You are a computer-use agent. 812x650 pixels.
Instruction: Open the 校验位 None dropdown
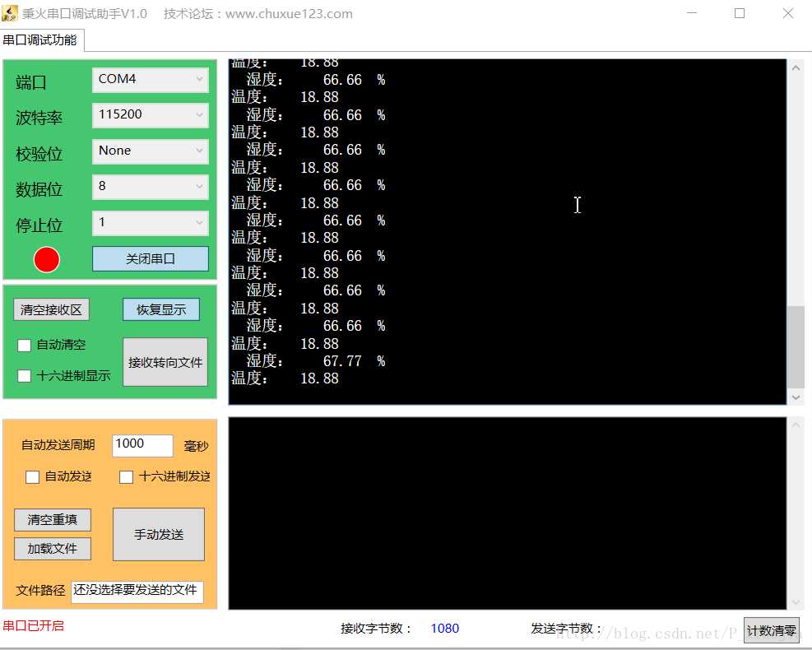(151, 151)
